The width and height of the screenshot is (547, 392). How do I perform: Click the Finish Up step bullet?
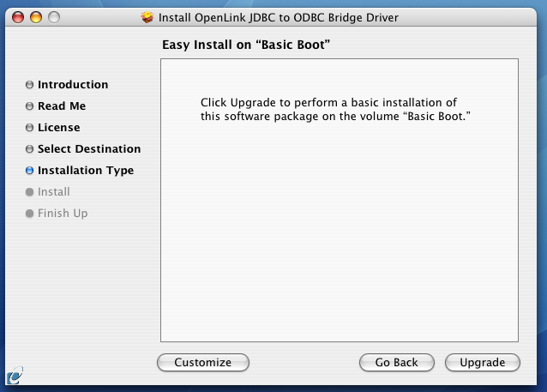pos(30,214)
